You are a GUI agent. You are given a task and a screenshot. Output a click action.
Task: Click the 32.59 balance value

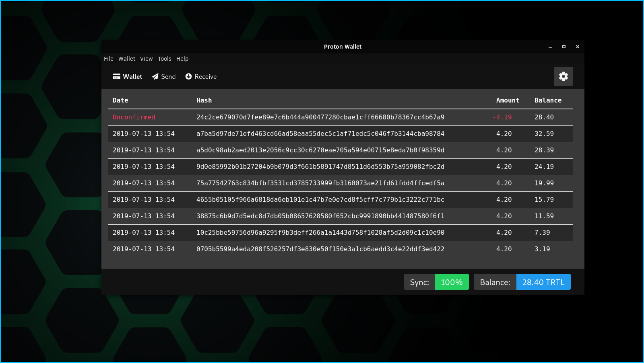(544, 133)
